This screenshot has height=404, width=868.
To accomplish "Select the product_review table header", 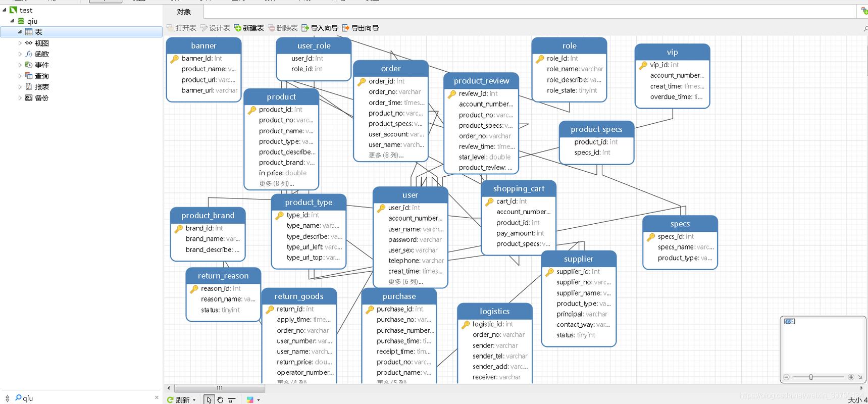I will click(x=481, y=81).
